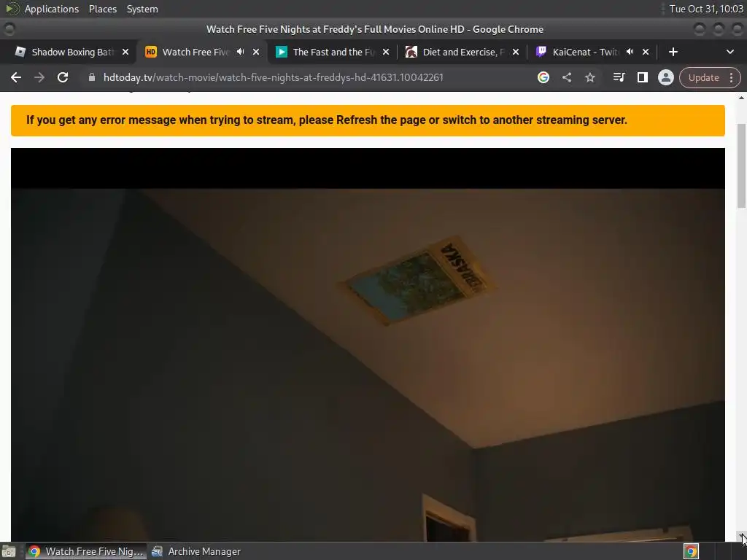
Task: Switch to Diet and Exercise tab
Action: click(463, 52)
